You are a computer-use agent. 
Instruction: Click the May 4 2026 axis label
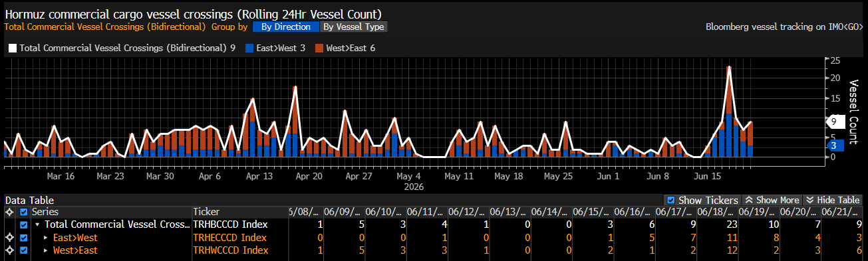tap(408, 181)
